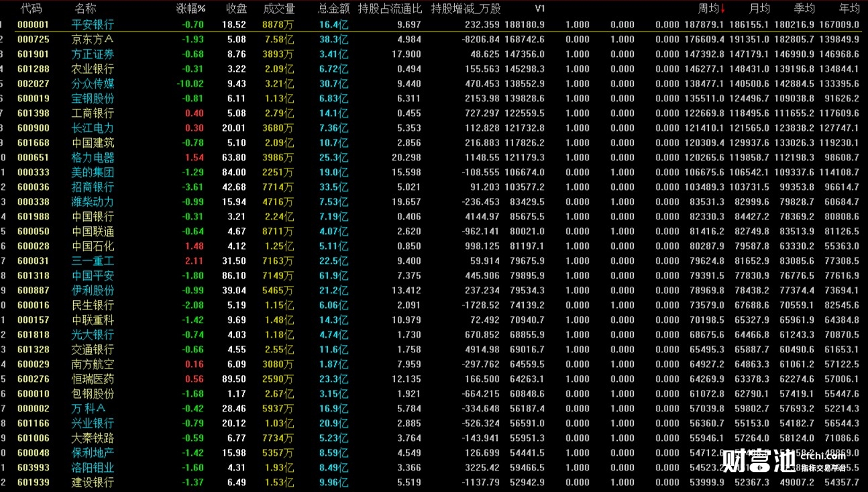Image resolution: width=868 pixels, height=492 pixels.
Task: Sort by the 收盘 column header
Action: pyautogui.click(x=236, y=9)
